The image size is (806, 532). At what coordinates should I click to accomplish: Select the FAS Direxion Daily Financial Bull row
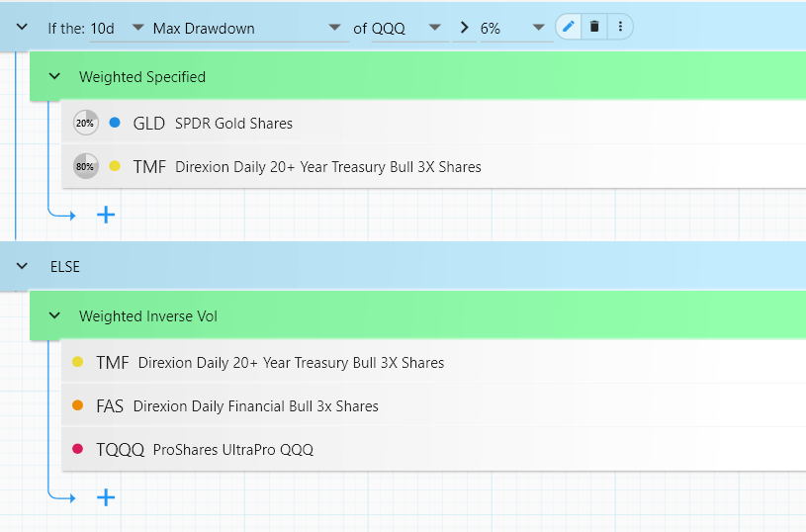pyautogui.click(x=433, y=406)
